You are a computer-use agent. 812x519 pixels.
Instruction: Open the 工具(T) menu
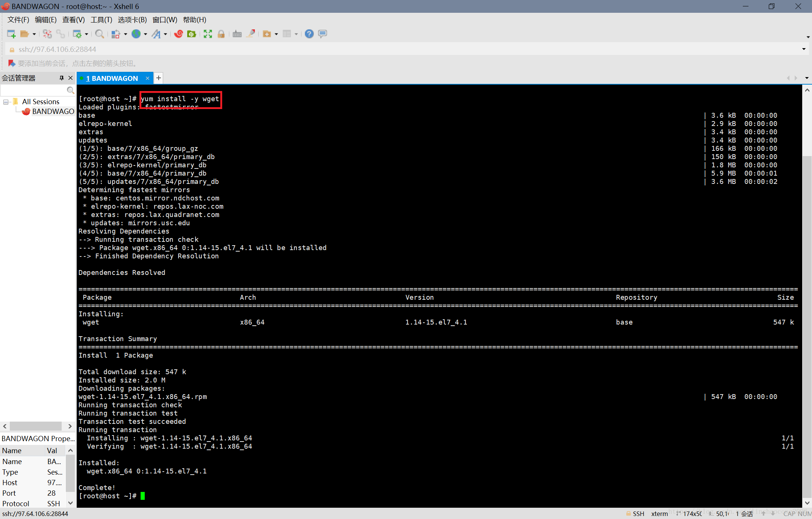click(101, 20)
